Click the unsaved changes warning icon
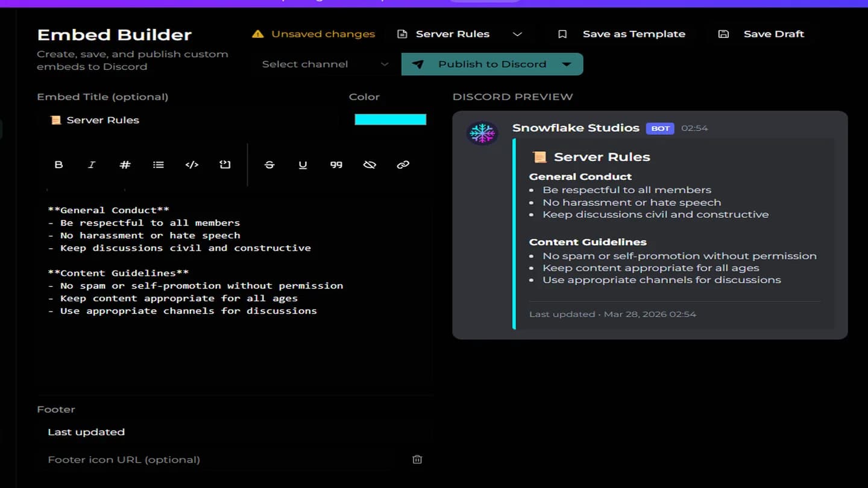This screenshot has width=868, height=488. coord(258,34)
